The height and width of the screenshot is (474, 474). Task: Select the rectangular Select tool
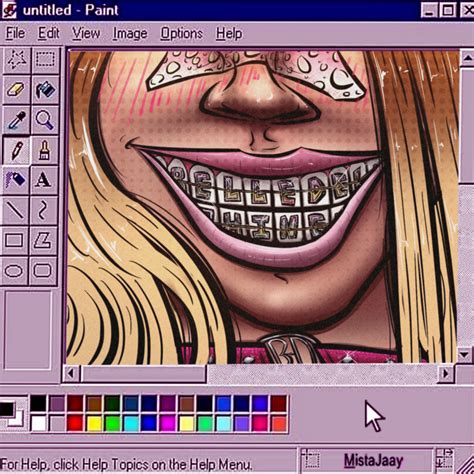coord(45,60)
